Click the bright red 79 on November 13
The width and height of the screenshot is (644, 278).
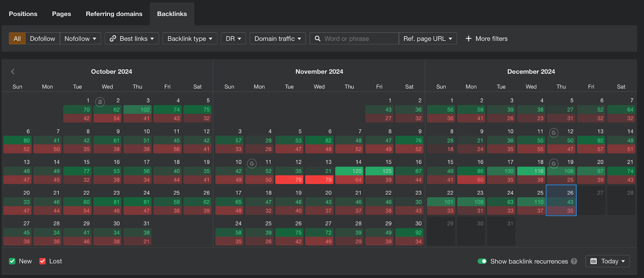click(x=319, y=180)
